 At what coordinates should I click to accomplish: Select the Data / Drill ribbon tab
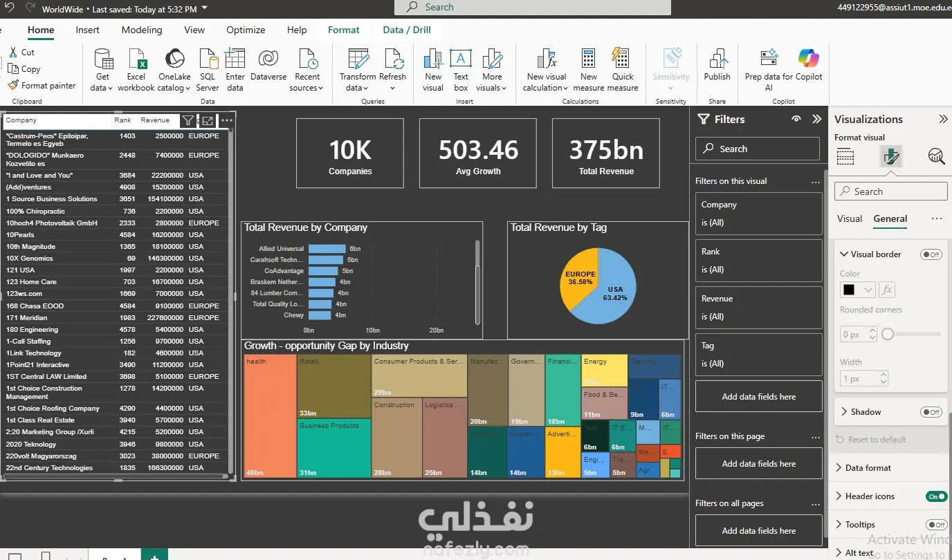[407, 30]
